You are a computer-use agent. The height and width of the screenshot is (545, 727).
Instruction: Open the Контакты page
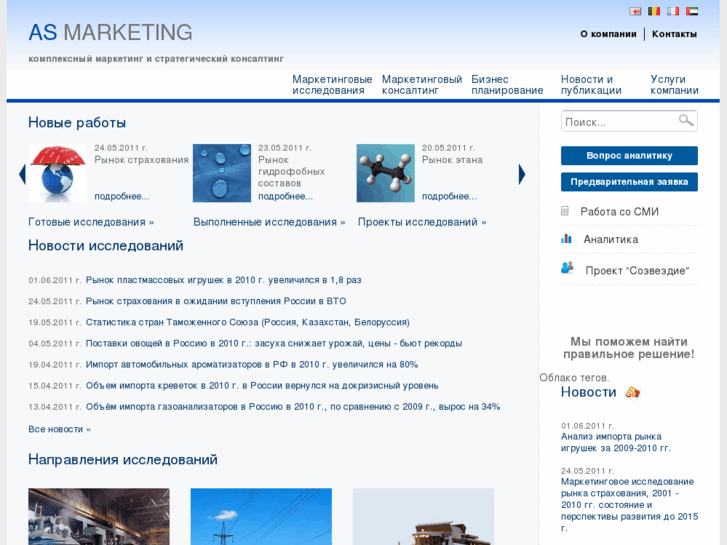coord(674,34)
